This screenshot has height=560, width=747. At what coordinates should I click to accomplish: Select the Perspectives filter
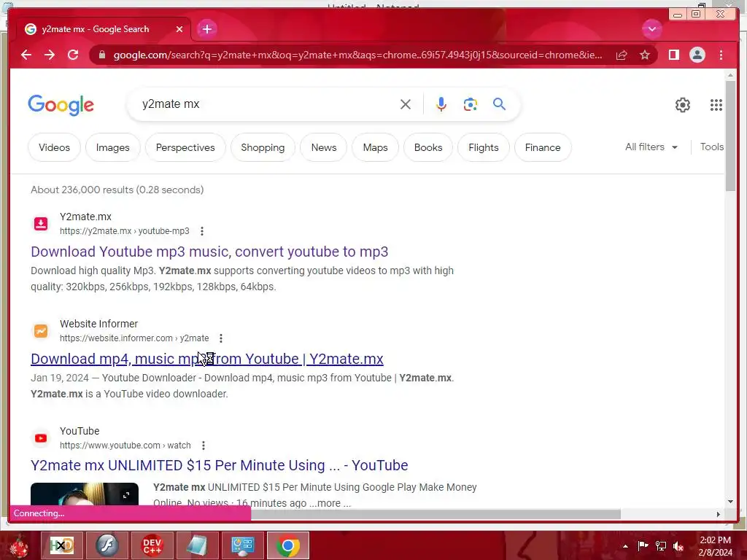click(x=185, y=147)
